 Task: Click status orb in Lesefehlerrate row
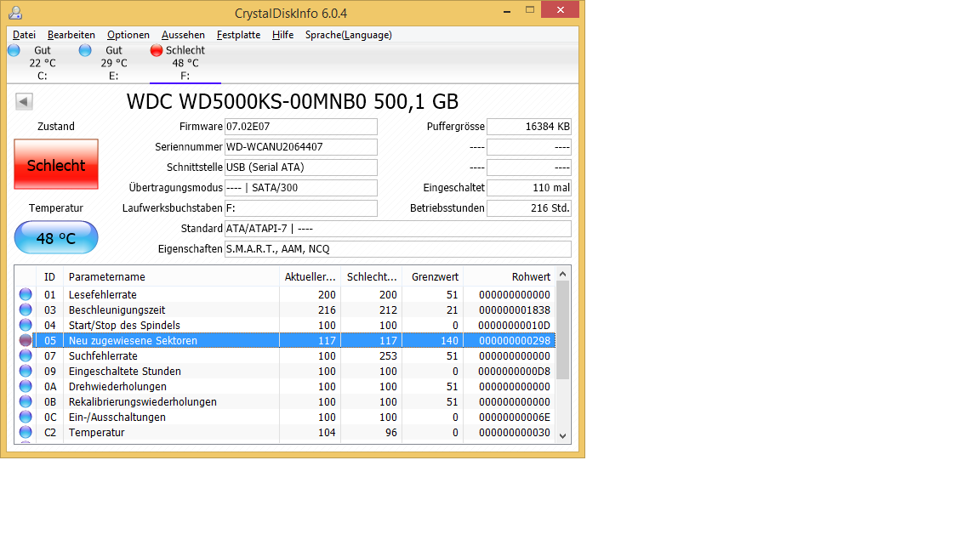(x=26, y=294)
